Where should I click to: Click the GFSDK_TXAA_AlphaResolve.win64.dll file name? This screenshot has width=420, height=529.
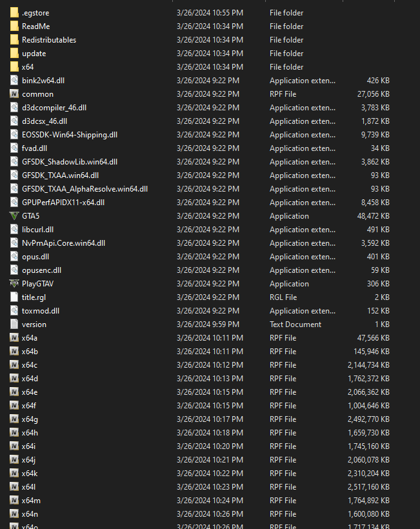pyautogui.click(x=85, y=189)
